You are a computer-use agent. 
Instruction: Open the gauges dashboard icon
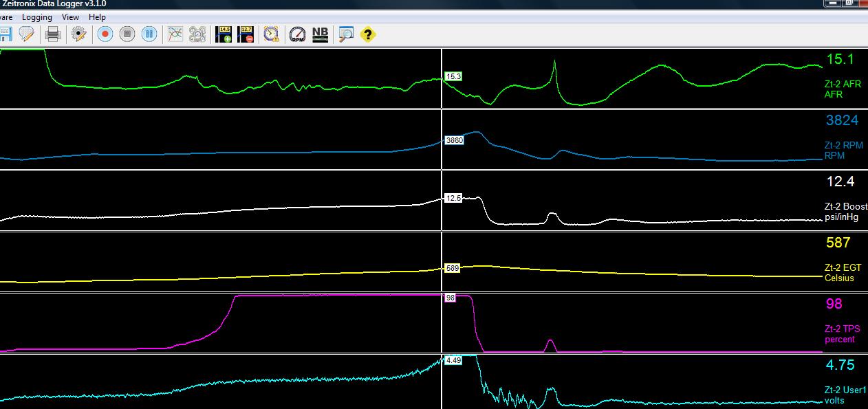[x=197, y=33]
